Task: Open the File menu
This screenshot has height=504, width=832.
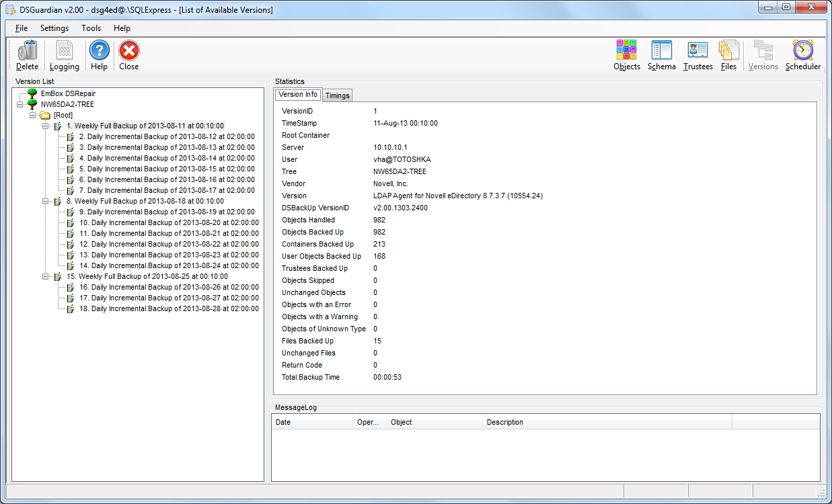Action: pyautogui.click(x=22, y=28)
